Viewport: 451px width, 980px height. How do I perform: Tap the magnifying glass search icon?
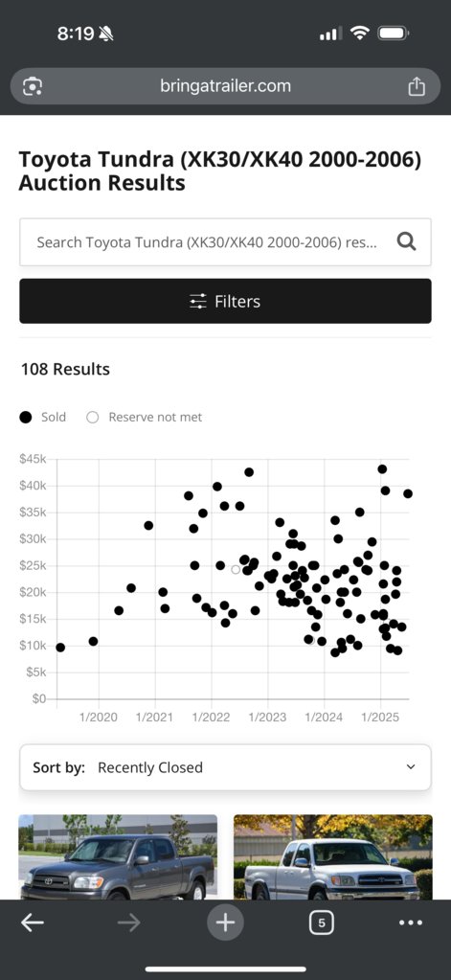click(407, 241)
